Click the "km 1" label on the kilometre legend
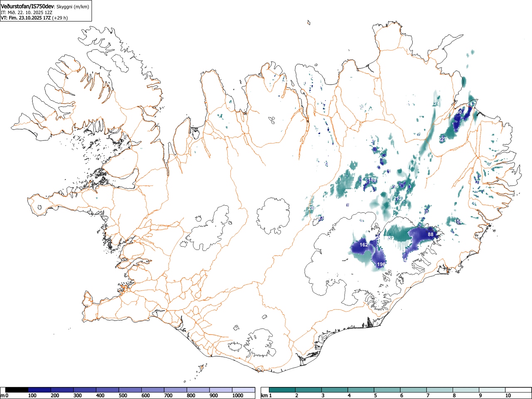The width and height of the screenshot is (532, 399). point(266,396)
